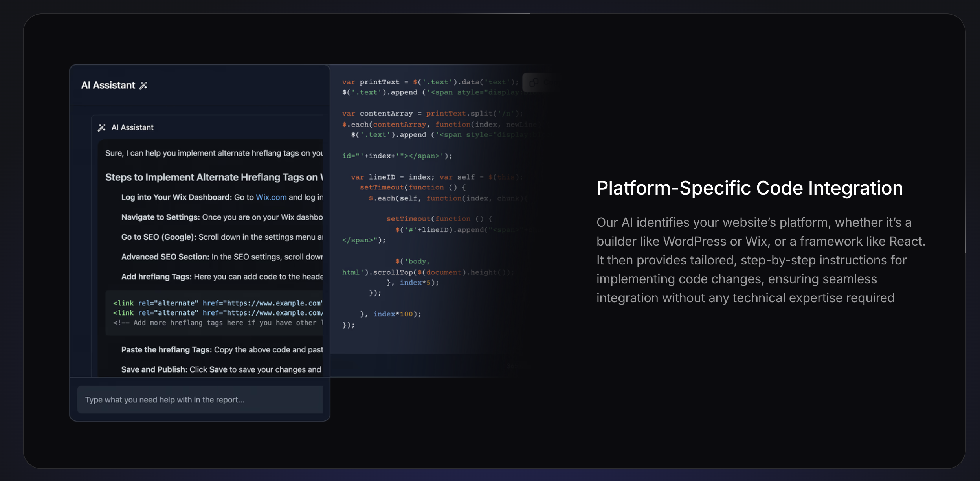Open the Wix.com link in step one

click(x=271, y=197)
